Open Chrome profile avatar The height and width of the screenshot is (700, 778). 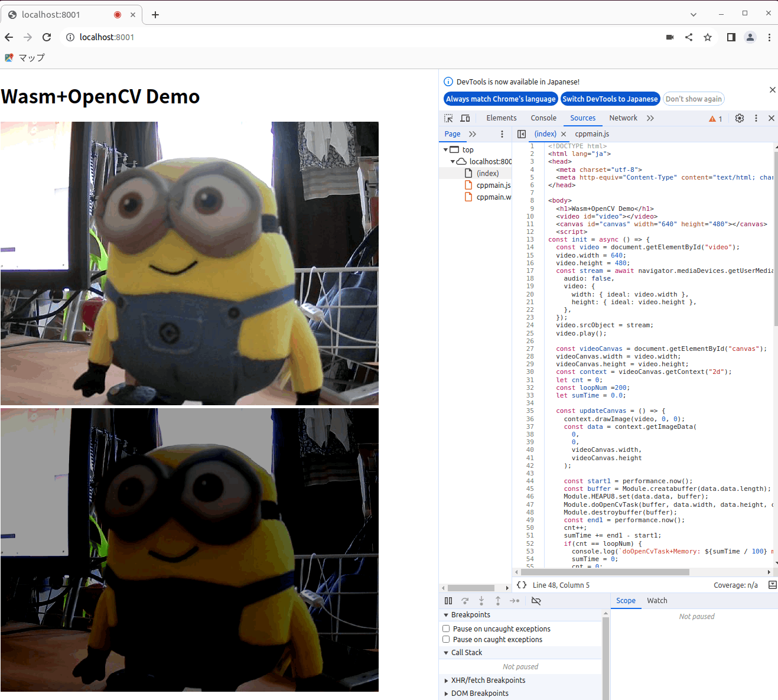(750, 37)
